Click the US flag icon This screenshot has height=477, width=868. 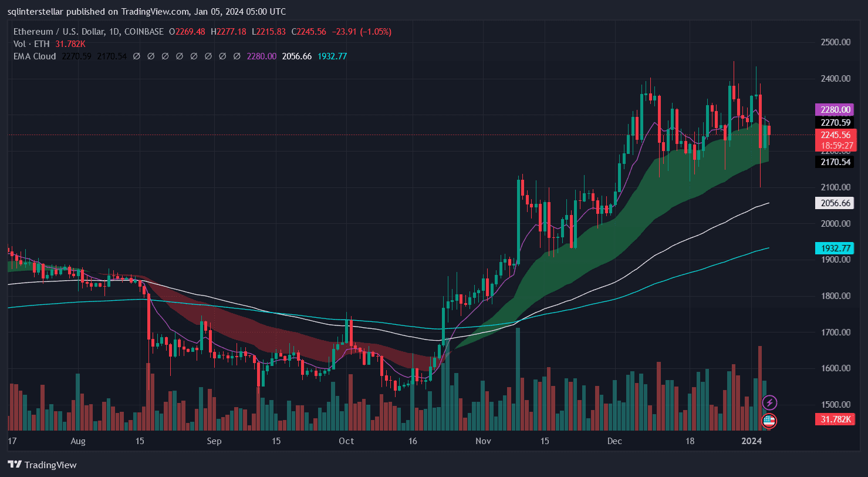tap(769, 421)
